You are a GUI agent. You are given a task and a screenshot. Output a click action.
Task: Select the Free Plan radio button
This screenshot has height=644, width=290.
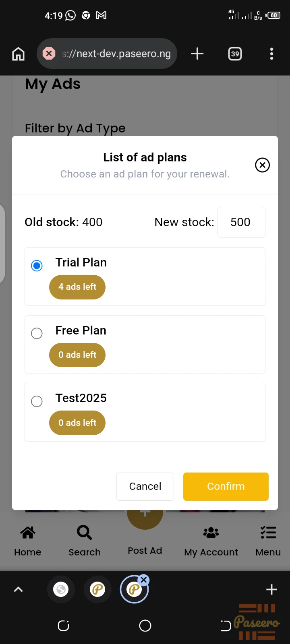[37, 333]
